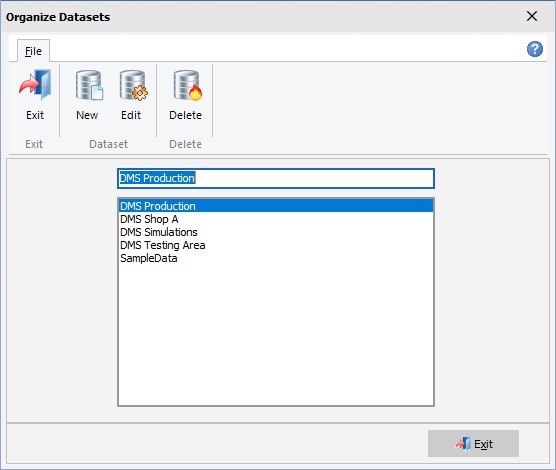Click the Edit dataset gear-database icon

coord(133,85)
